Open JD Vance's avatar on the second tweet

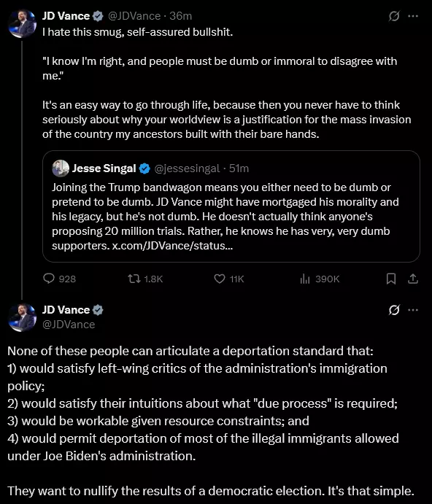click(22, 317)
